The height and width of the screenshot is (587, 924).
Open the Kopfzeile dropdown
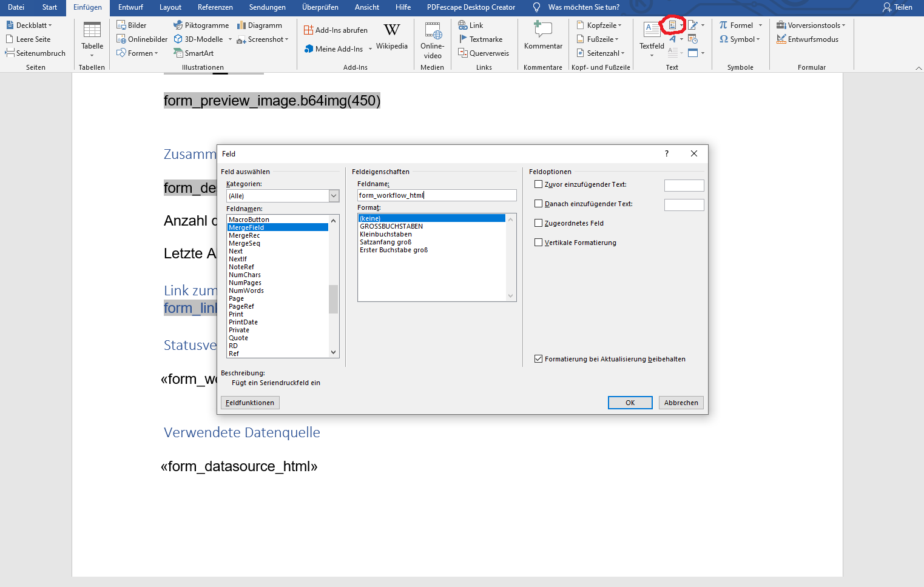[x=599, y=25]
